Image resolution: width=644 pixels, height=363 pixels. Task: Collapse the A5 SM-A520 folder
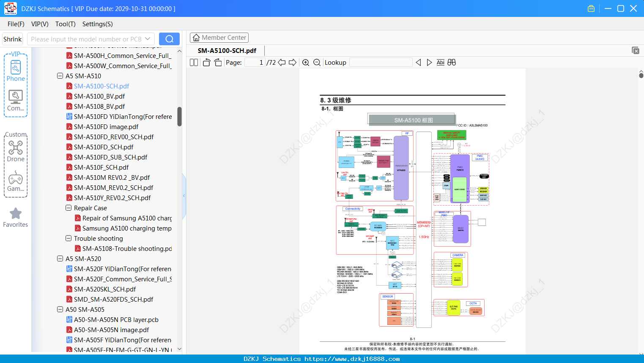(60, 259)
